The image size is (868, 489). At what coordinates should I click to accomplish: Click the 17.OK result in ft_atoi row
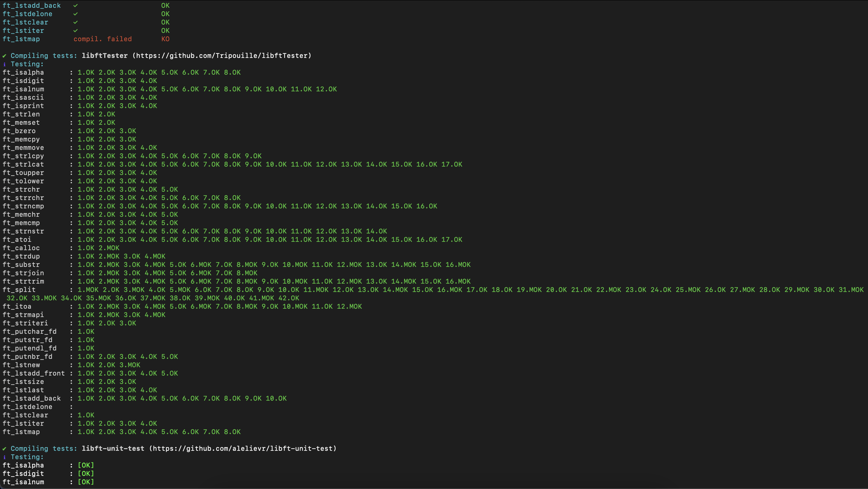point(452,239)
